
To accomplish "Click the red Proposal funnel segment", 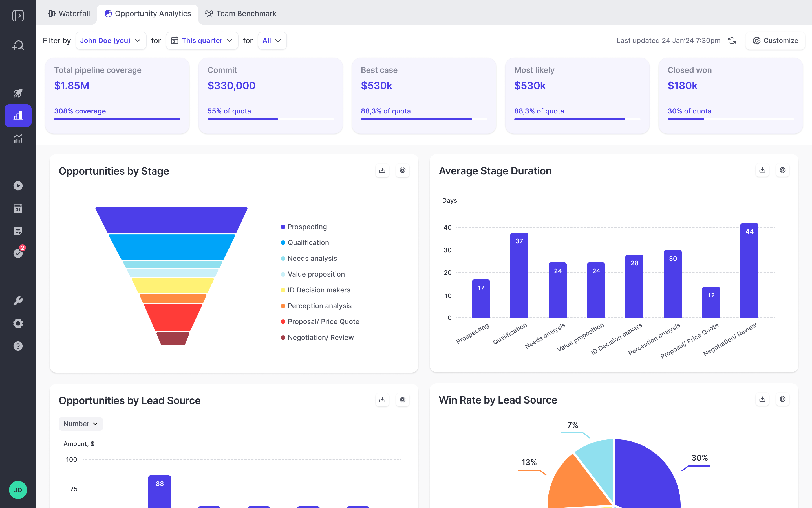I will point(173,317).
